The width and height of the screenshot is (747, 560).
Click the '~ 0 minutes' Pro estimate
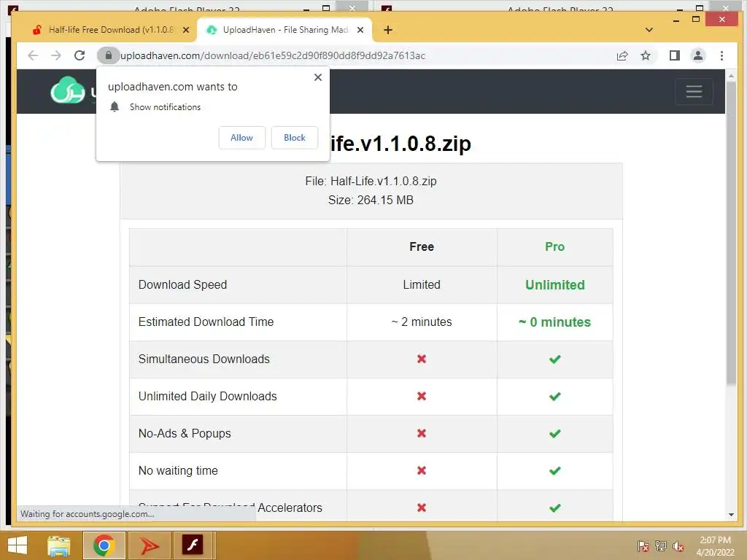[x=555, y=322]
